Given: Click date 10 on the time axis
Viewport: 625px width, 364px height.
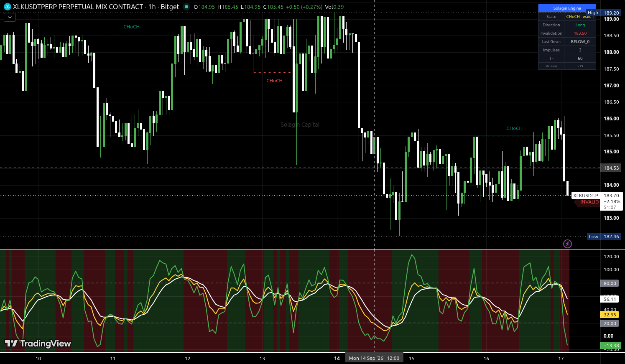Looking at the screenshot, I should [38, 359].
